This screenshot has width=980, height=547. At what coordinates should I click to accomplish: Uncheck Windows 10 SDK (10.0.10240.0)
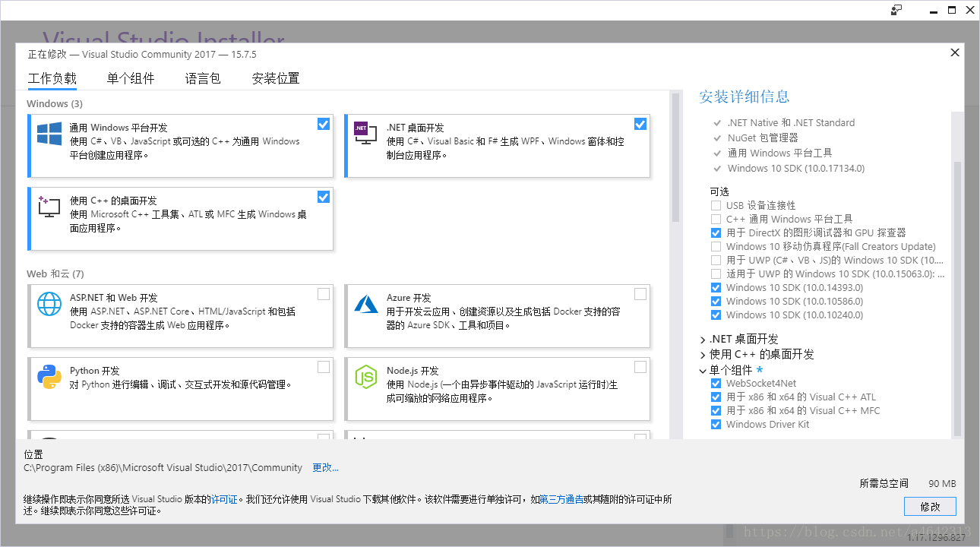tap(716, 315)
